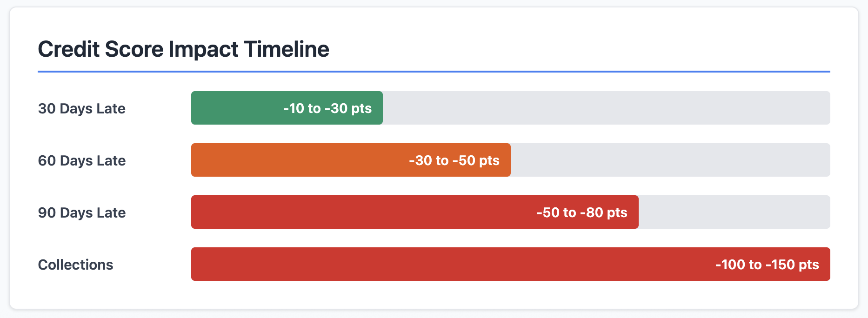Click the Credit Score Impact Timeline heading
868x318 pixels.
click(x=183, y=49)
